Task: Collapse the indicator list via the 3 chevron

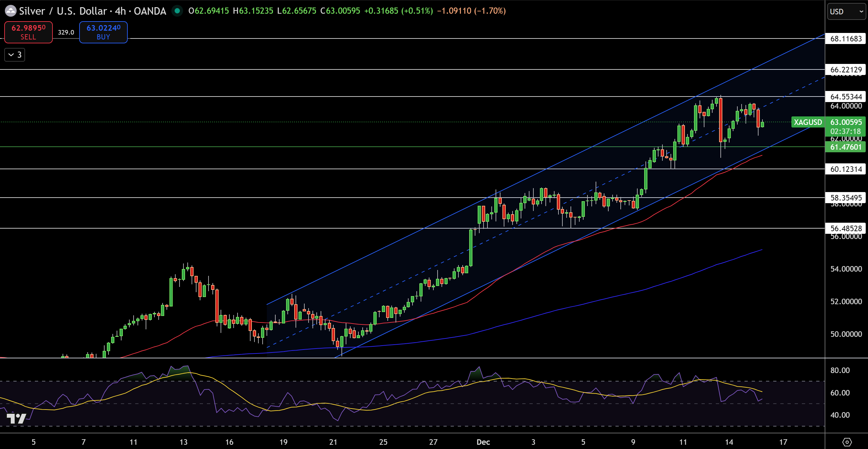Action: click(14, 54)
